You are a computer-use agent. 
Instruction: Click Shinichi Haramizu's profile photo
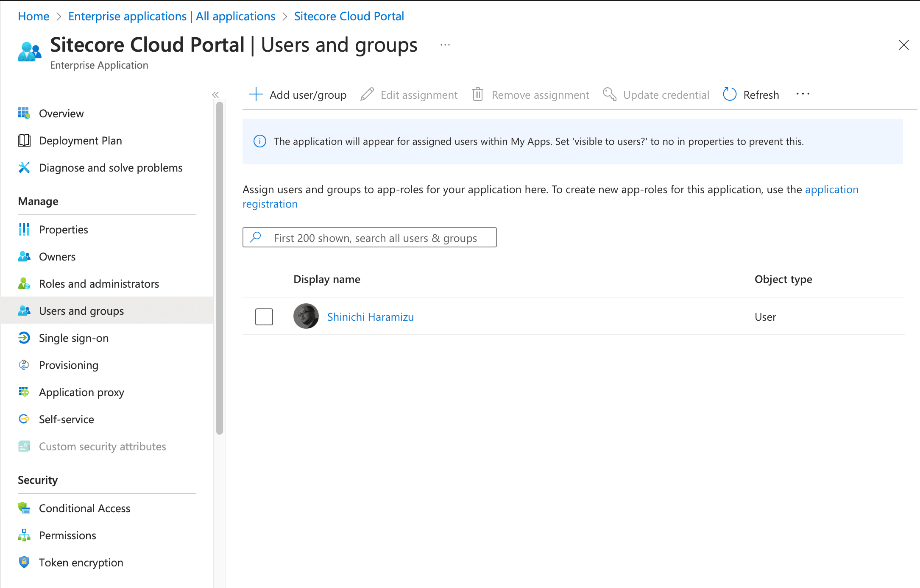[x=306, y=316]
